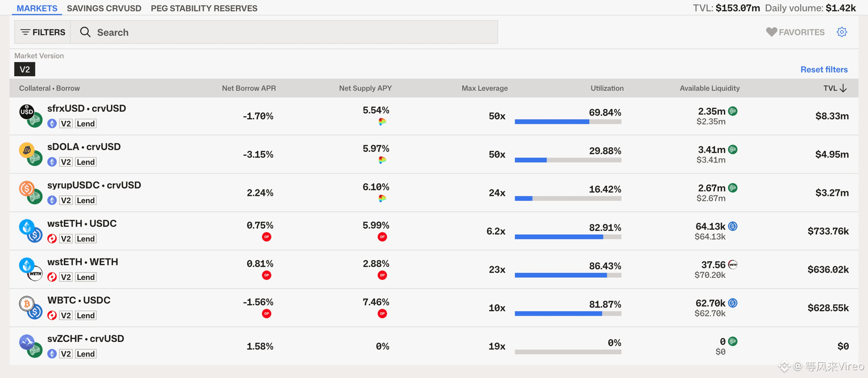This screenshot has width=868, height=378.
Task: Sort by Net Borrow APR header
Action: 249,88
